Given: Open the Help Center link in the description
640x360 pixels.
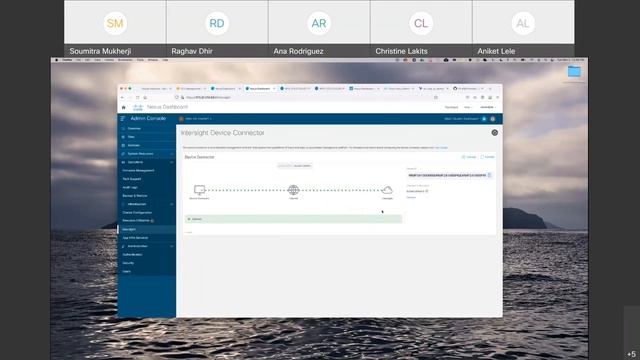Looking at the screenshot, I should pyautogui.click(x=441, y=147).
